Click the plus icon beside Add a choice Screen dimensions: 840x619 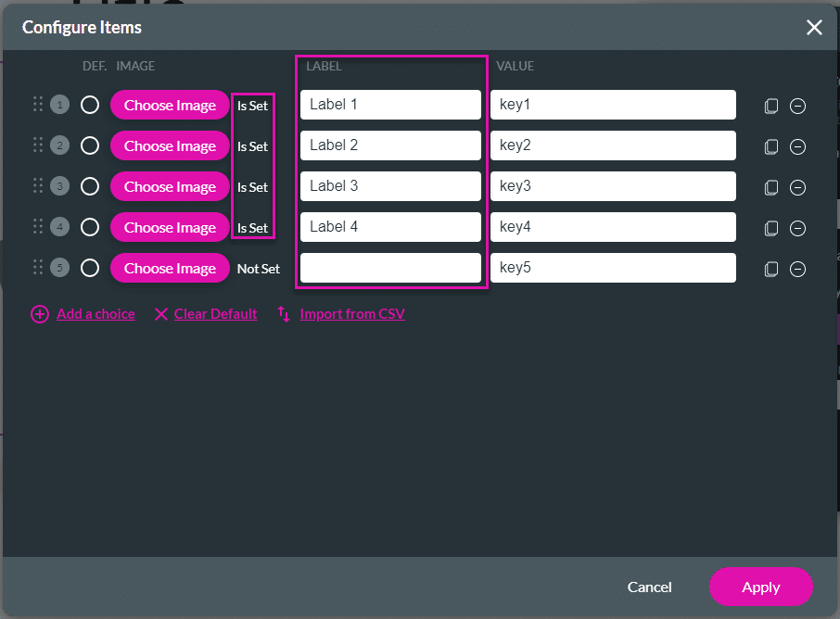click(39, 314)
